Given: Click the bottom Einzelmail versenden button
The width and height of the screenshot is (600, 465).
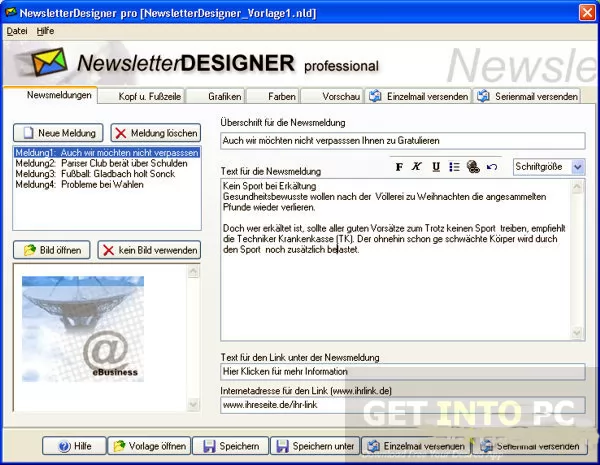Looking at the screenshot, I should [x=416, y=446].
